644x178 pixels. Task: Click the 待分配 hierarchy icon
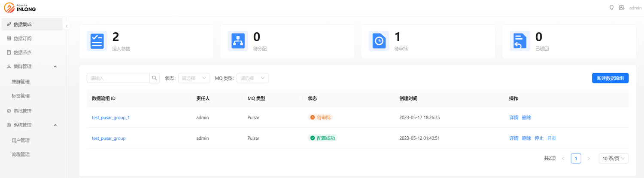tap(238, 41)
